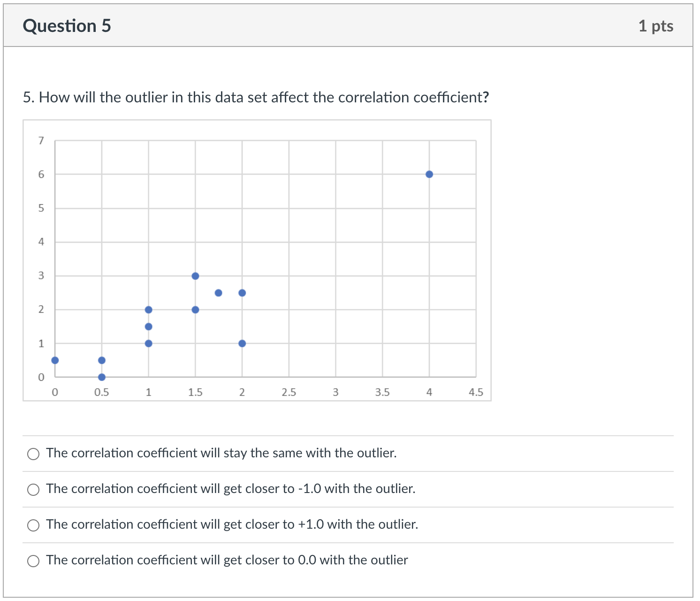Click the text 'The correlation coefficient will stay the same'
The height and width of the screenshot is (601, 700).
coord(175,453)
